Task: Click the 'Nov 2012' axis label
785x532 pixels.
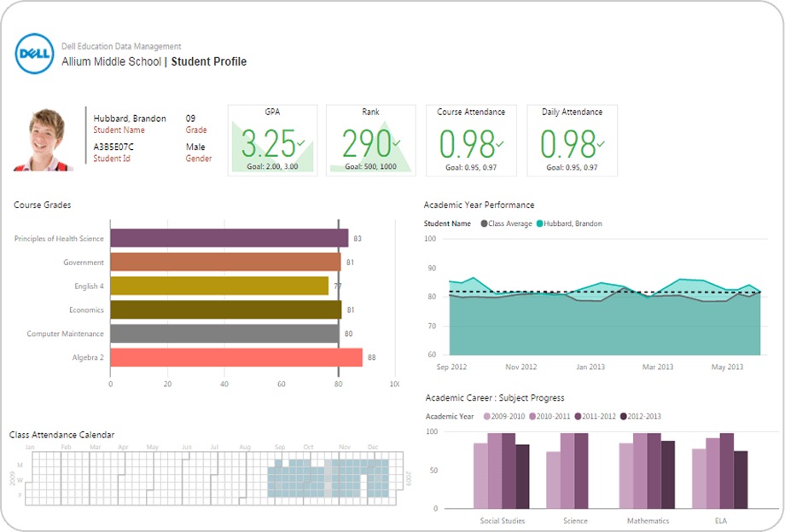Action: 521,367
